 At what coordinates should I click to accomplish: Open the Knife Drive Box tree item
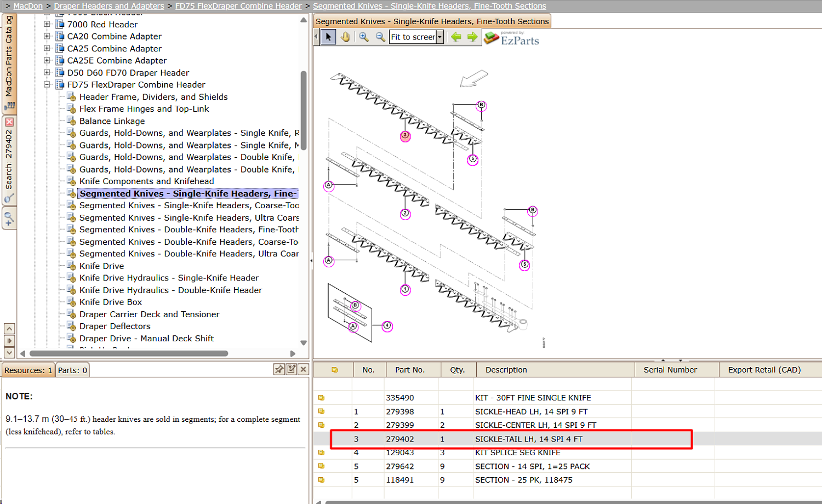tap(111, 302)
